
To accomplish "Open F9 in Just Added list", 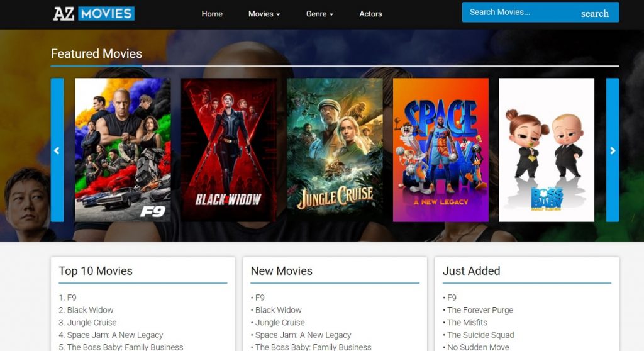I will pyautogui.click(x=452, y=298).
